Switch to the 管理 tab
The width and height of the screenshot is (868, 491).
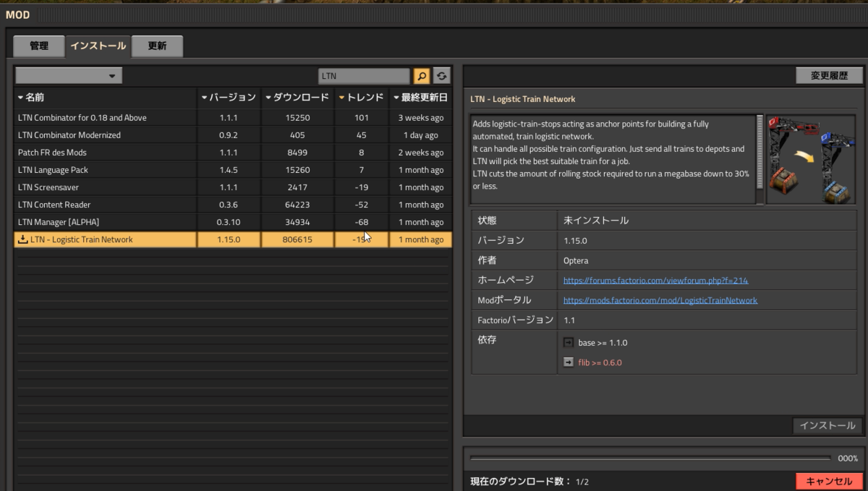point(39,46)
